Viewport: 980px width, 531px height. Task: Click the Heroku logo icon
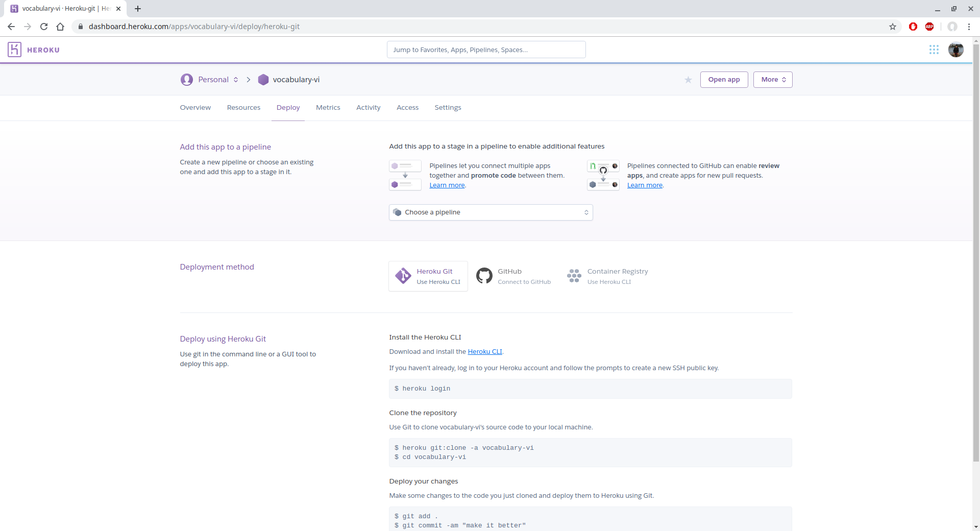[x=14, y=50]
